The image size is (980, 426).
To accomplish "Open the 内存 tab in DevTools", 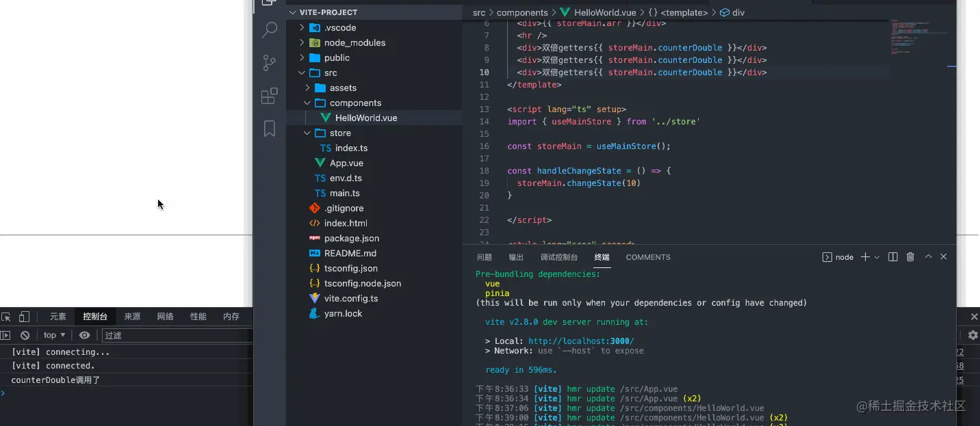I will (231, 317).
